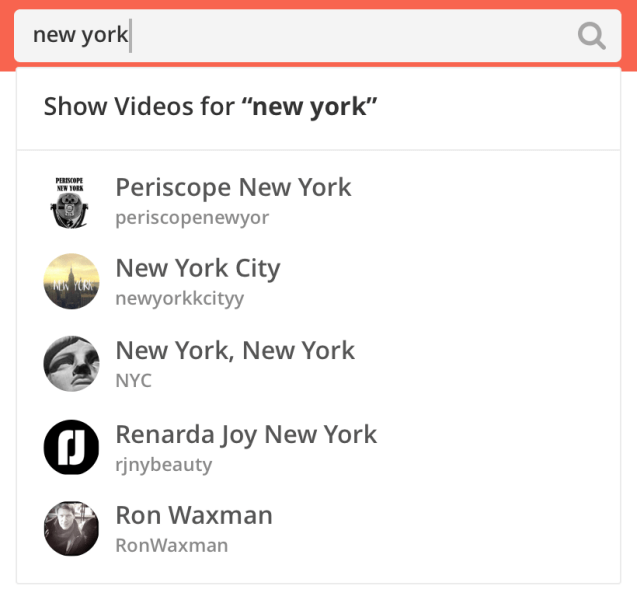Open Periscope New York avatar
The image size is (637, 600).
click(71, 202)
